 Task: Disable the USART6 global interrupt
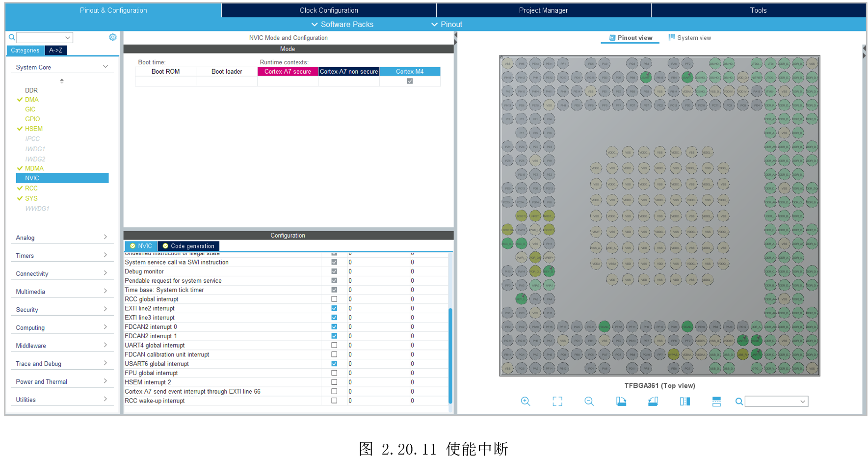334,364
